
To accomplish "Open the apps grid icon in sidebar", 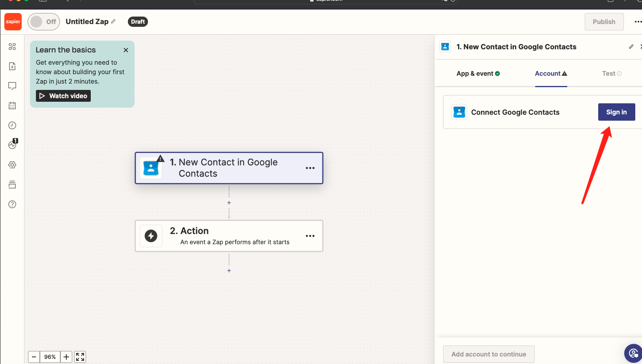I will (12, 47).
